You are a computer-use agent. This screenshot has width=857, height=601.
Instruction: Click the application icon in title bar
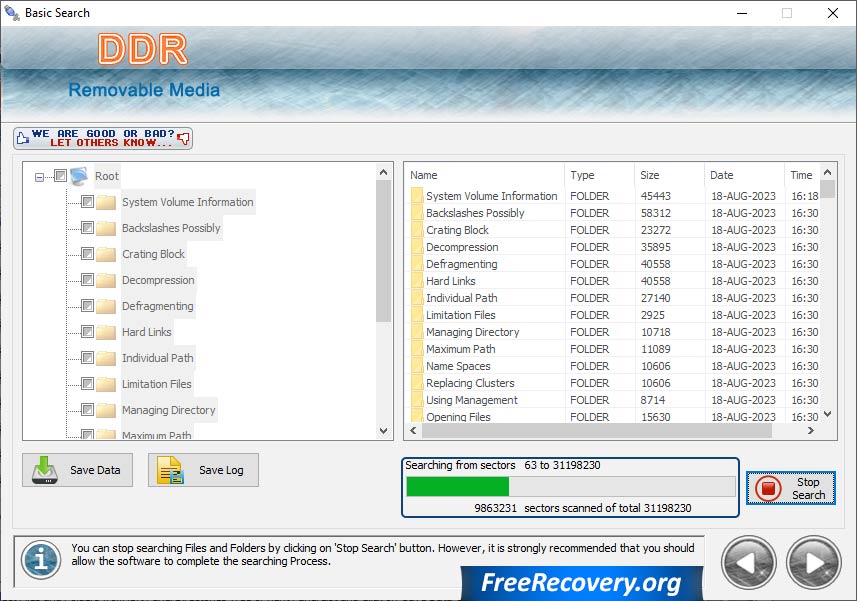pos(11,13)
